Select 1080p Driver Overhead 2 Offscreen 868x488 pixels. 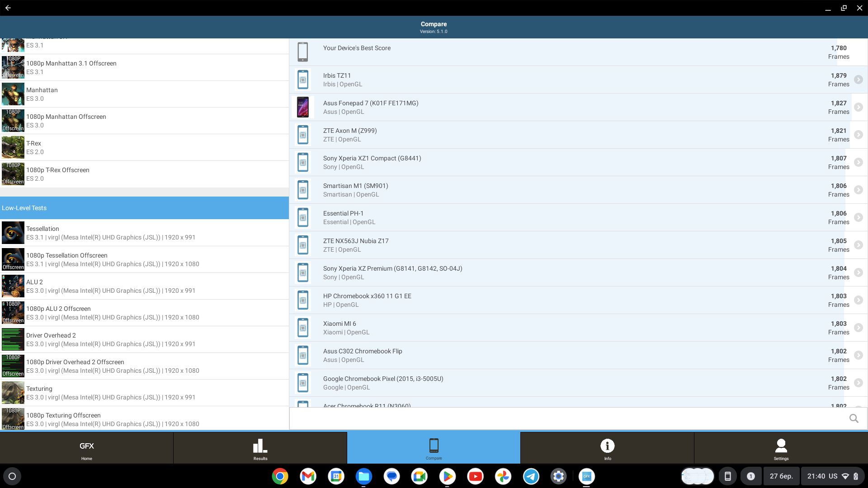tap(144, 366)
